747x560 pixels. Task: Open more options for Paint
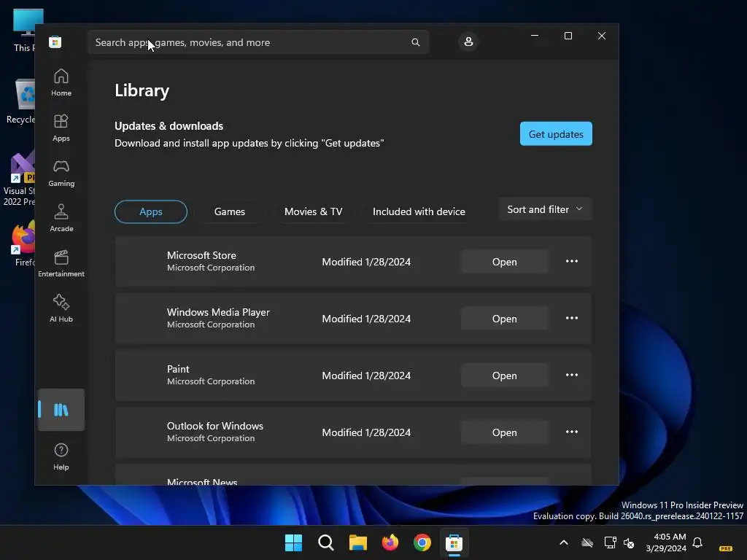[x=572, y=376]
